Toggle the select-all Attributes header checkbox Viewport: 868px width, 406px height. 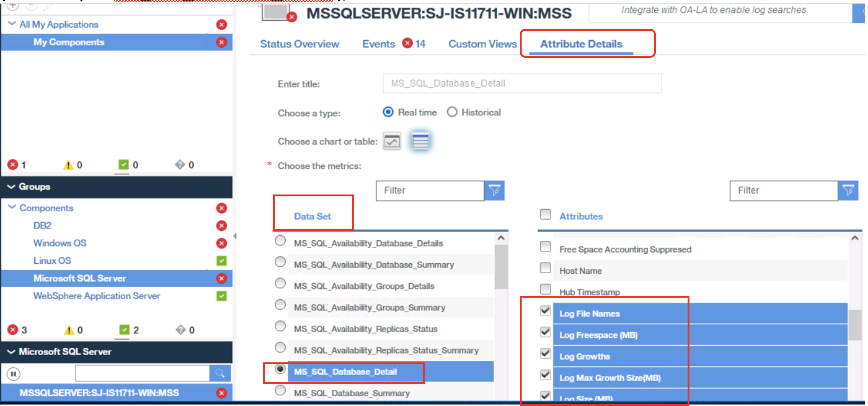545,214
